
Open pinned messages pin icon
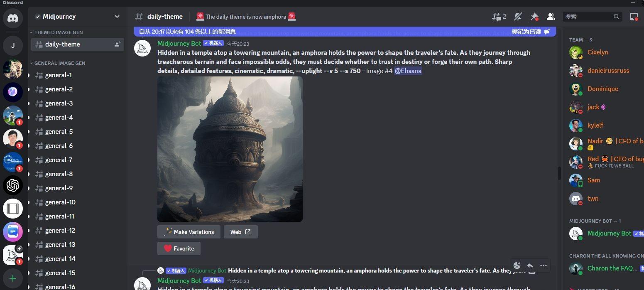point(534,17)
